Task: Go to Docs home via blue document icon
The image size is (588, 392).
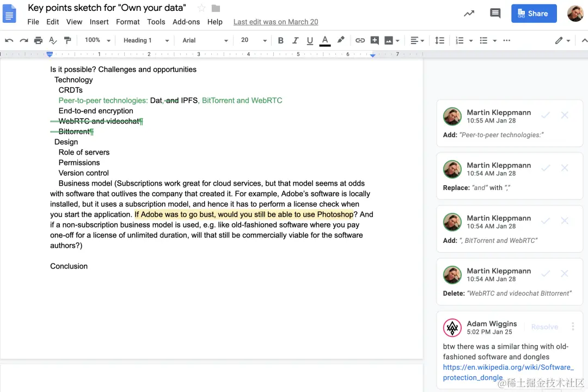Action: point(9,14)
